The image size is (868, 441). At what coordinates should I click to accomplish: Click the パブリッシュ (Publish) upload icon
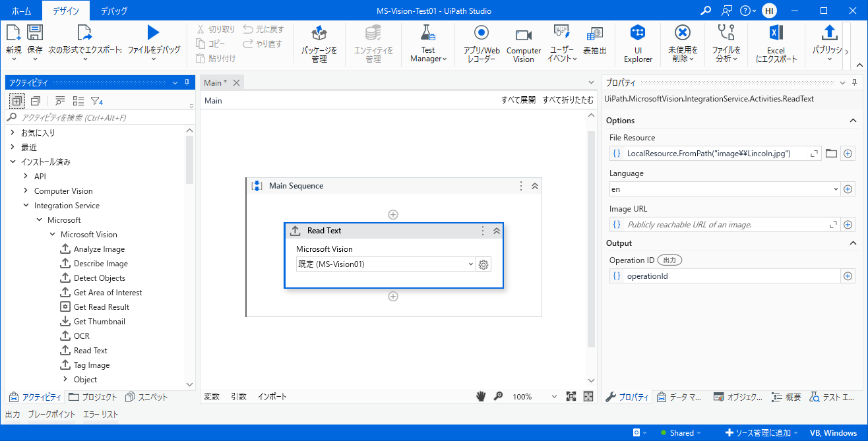click(x=830, y=32)
